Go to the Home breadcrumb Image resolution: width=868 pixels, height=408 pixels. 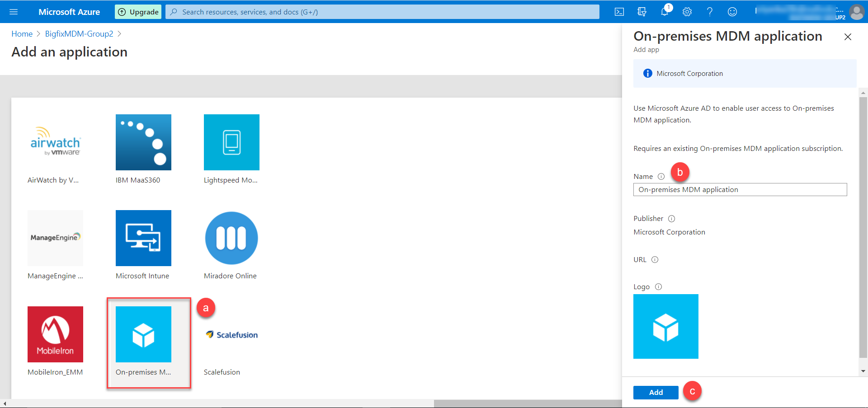pyautogui.click(x=22, y=34)
